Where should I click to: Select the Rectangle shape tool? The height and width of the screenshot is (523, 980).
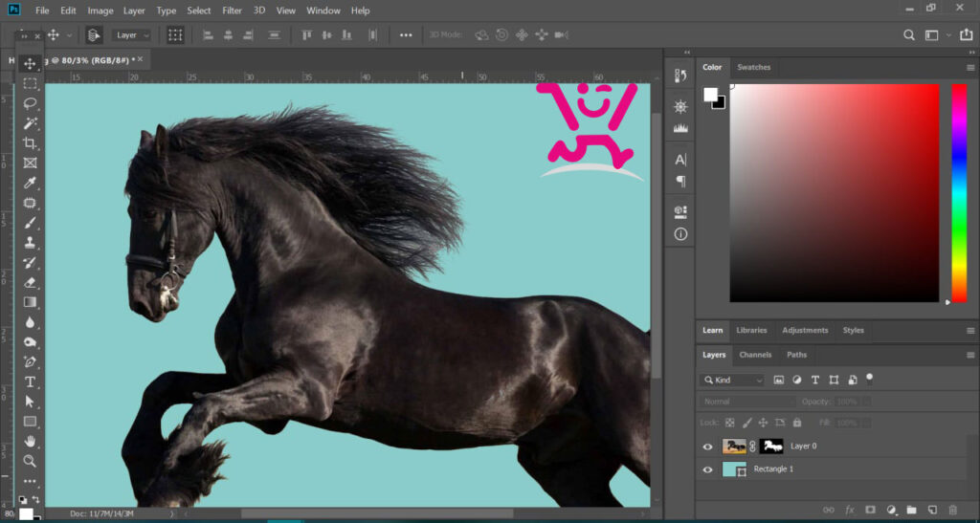(30, 422)
